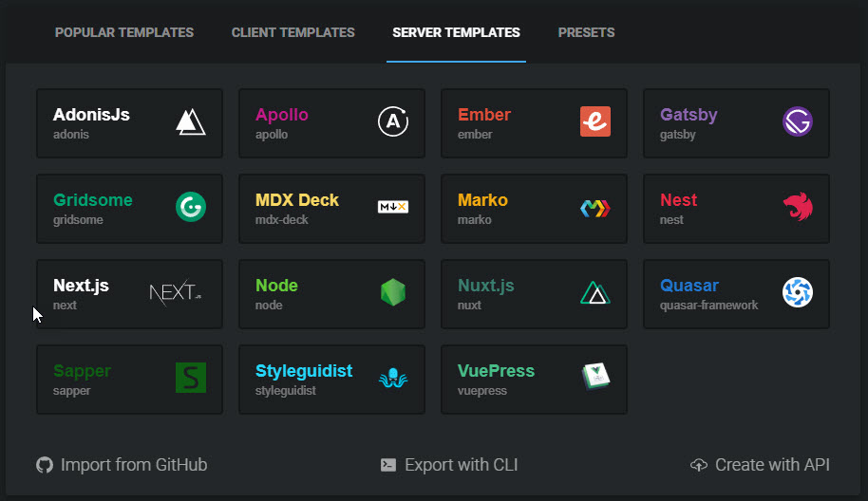The image size is (868, 501).
Task: Click the 'nuxt' lowercase subtitle
Action: (x=469, y=306)
